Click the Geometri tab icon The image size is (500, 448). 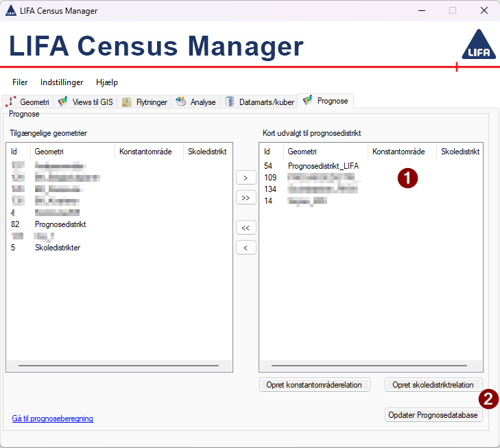tap(10, 102)
